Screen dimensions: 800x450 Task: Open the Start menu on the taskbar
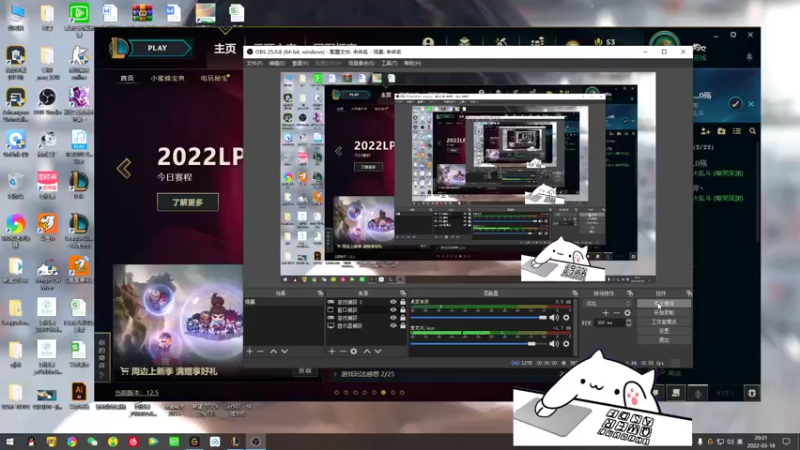click(10, 441)
